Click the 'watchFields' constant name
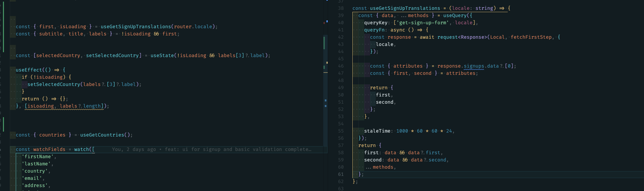The height and width of the screenshot is (191, 644). (x=49, y=149)
